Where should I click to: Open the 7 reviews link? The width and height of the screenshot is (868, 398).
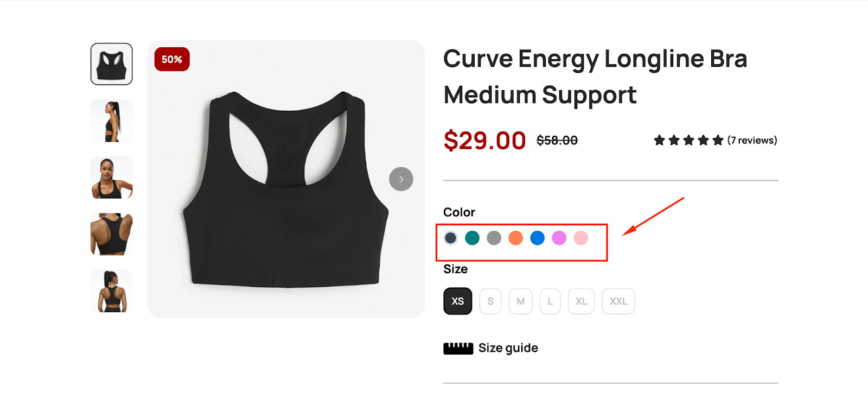752,140
